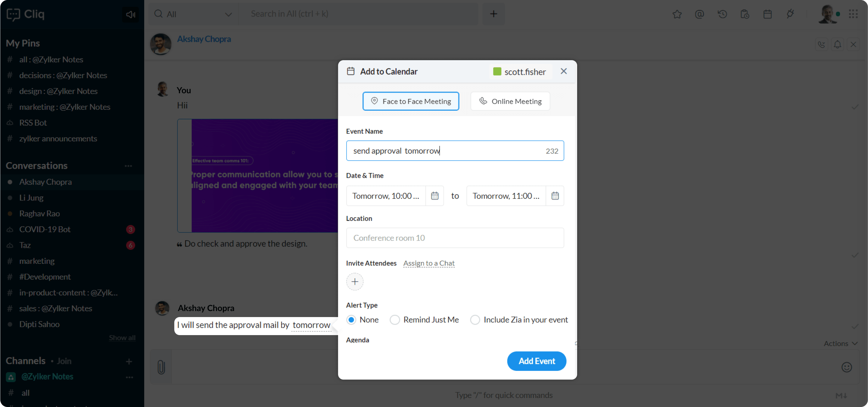Open the app grid launcher icon
The height and width of the screenshot is (407, 868).
(853, 14)
